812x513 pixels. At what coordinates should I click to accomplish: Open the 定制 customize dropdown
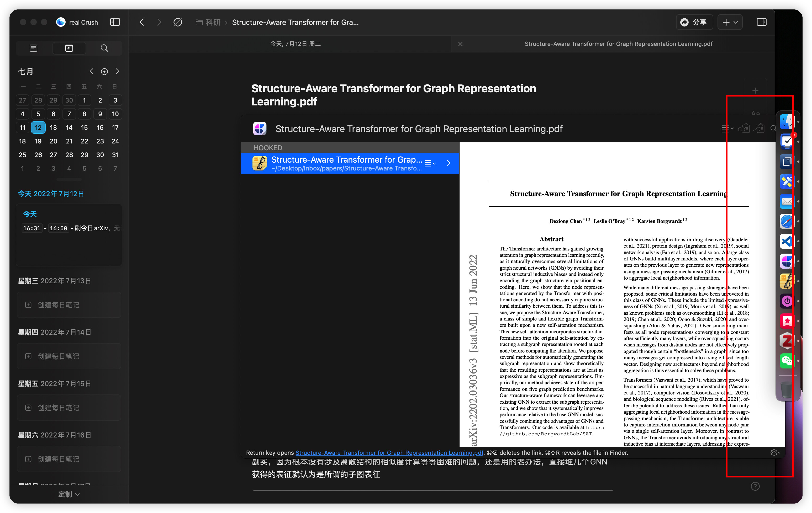pos(69,494)
